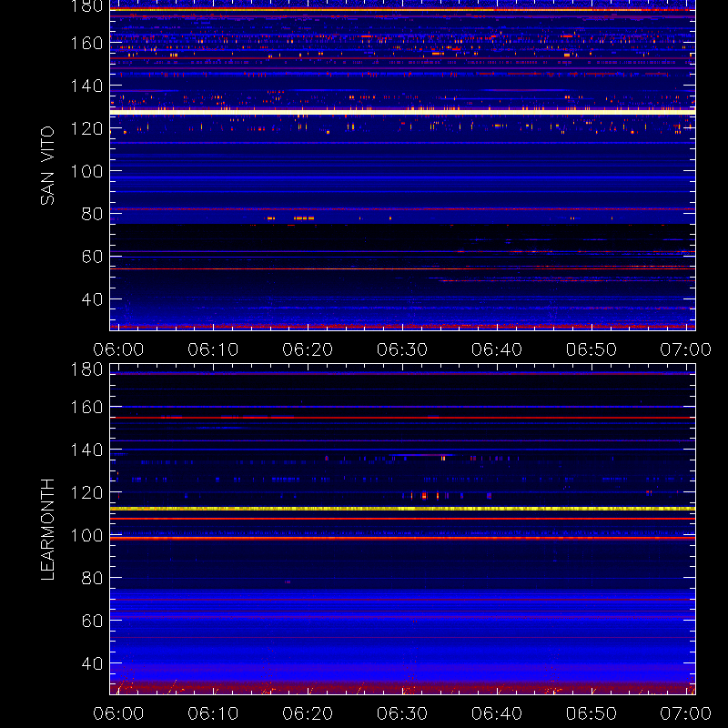
Task: Click 06:40 time label under San Vito plot
Action: coord(497,349)
